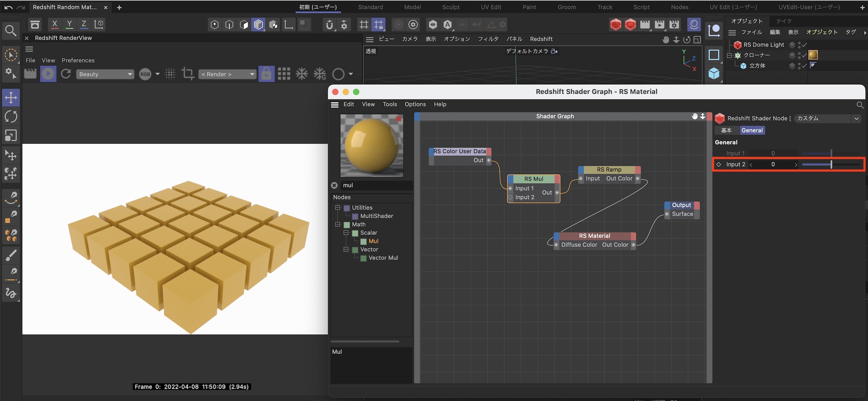The height and width of the screenshot is (401, 868).
Task: Click the lock icon in RenderView toolbar
Action: coord(266,74)
